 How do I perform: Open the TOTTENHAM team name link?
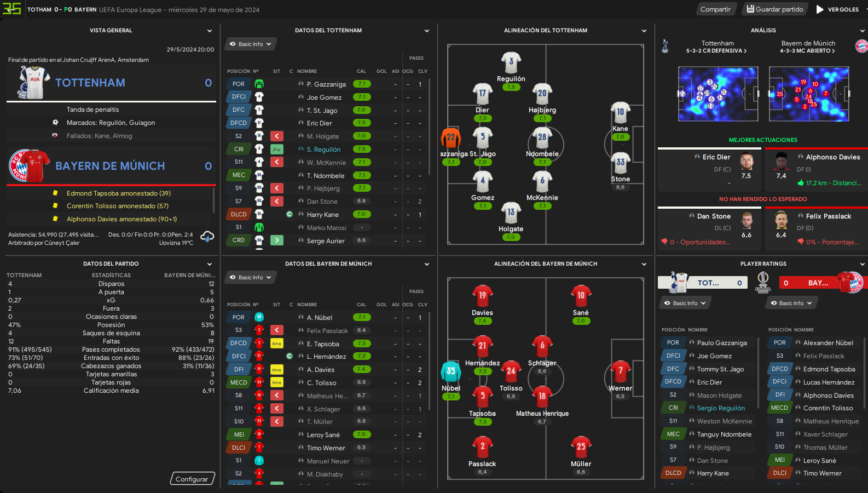[90, 83]
